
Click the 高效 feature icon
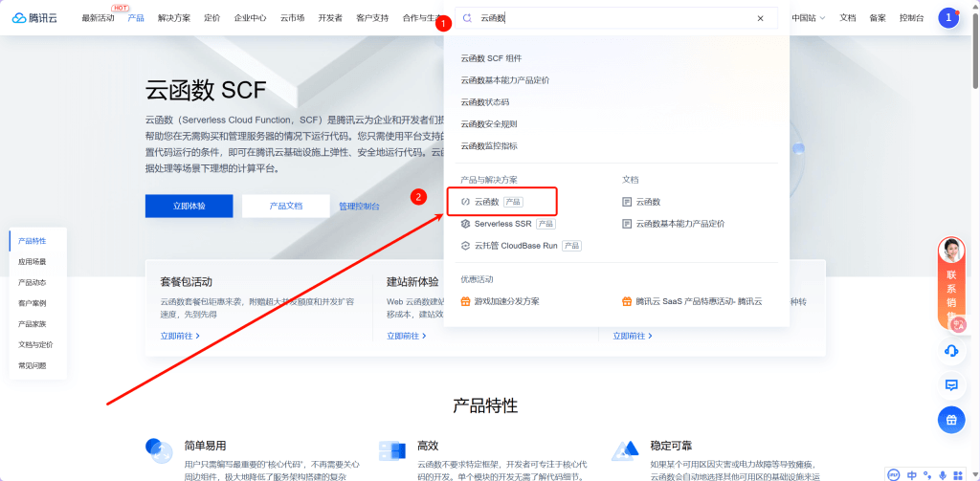[x=392, y=451]
